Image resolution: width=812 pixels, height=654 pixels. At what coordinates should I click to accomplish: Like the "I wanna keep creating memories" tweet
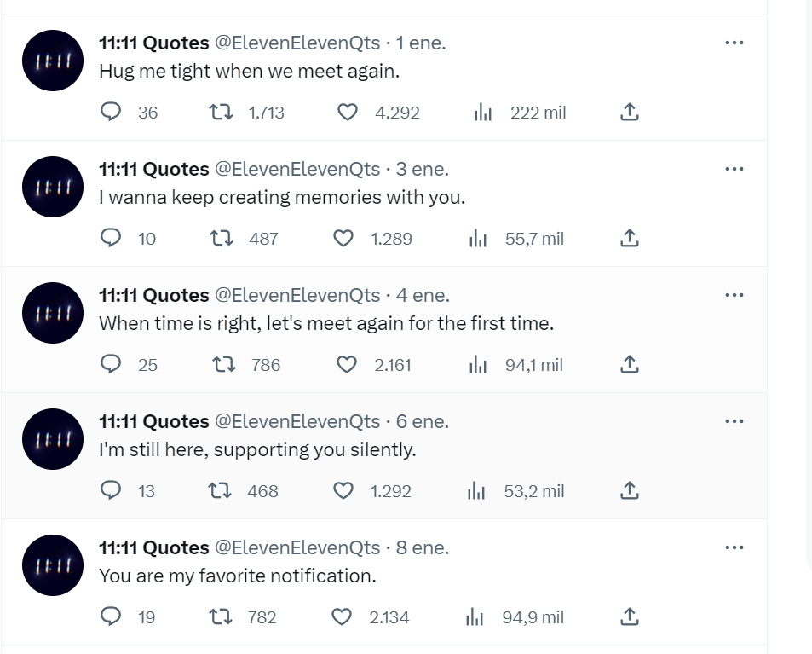343,239
